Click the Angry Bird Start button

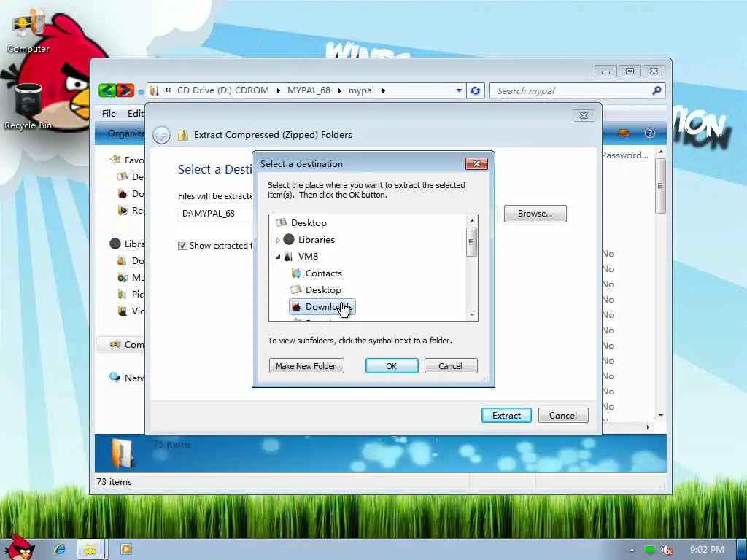tap(19, 548)
